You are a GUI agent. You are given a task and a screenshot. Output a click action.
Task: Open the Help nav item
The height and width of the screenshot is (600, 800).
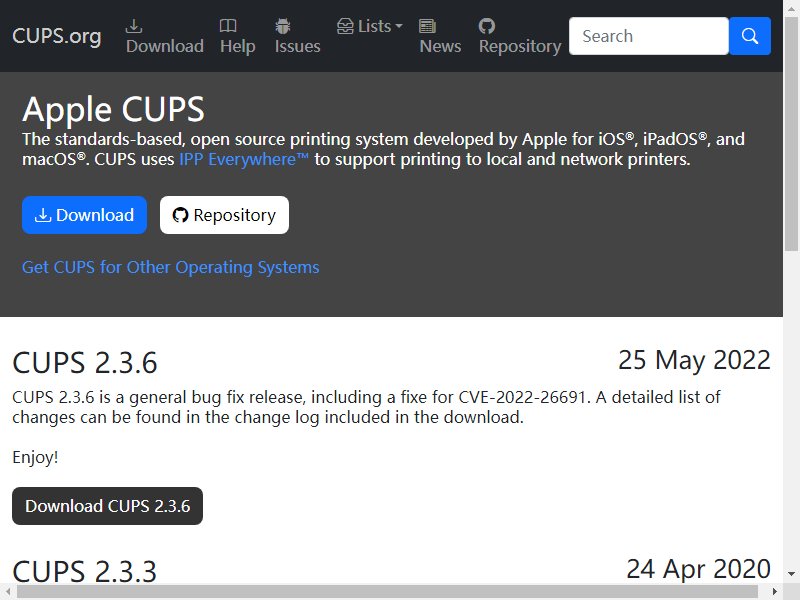tap(238, 36)
